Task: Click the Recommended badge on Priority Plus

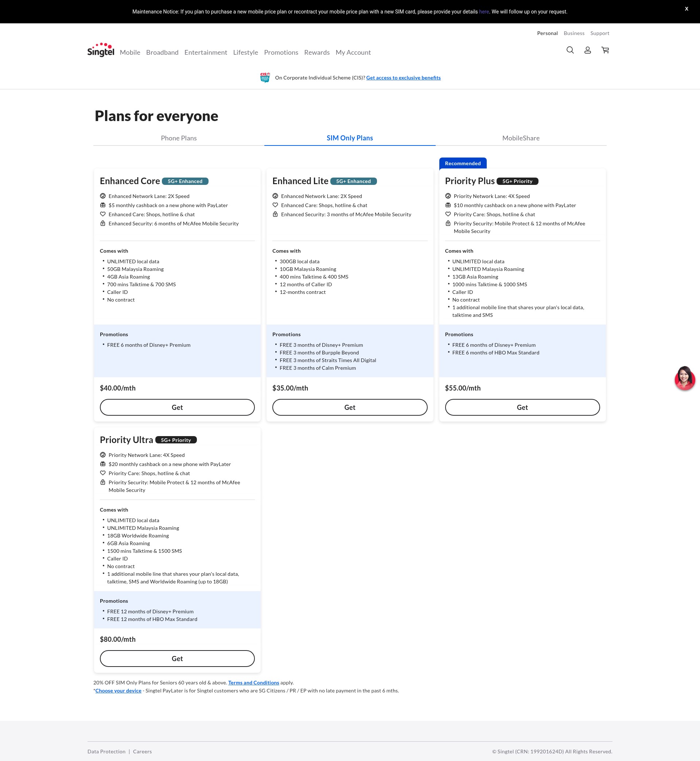Action: coord(463,163)
